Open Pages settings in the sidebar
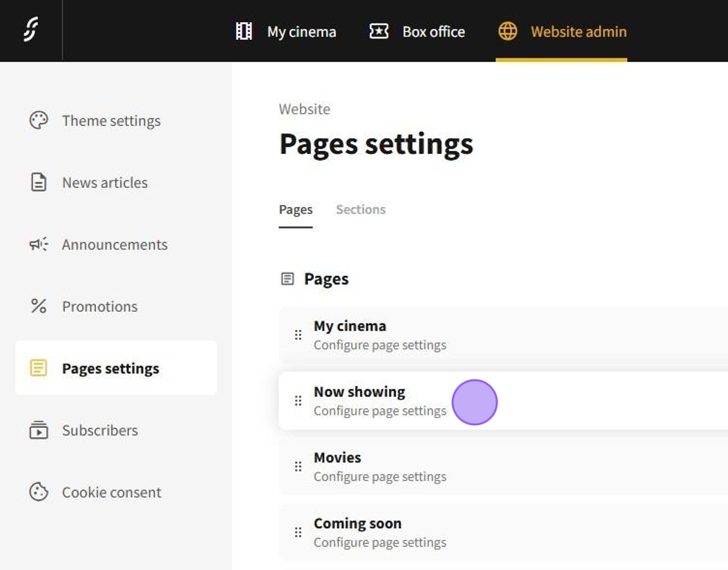Screen dimensions: 728x570 [110, 368]
